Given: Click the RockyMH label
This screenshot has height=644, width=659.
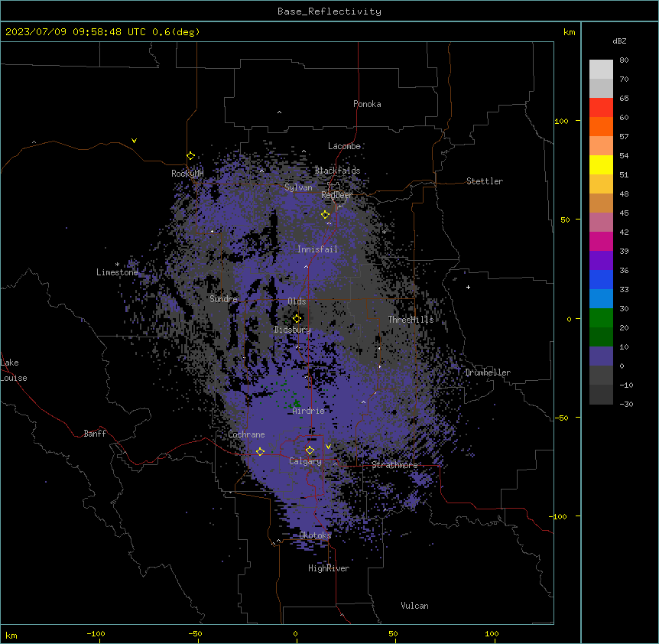Looking at the screenshot, I should point(187,174).
